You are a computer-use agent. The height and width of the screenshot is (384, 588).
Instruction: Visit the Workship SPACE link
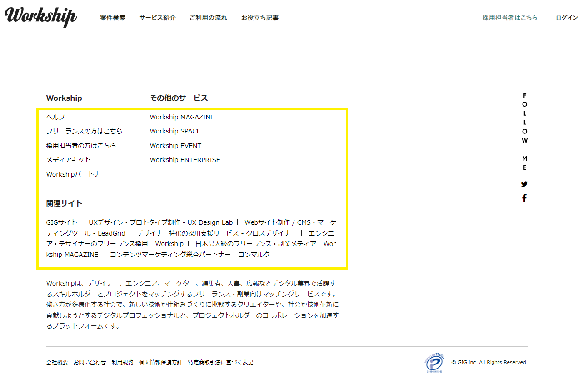pos(175,131)
